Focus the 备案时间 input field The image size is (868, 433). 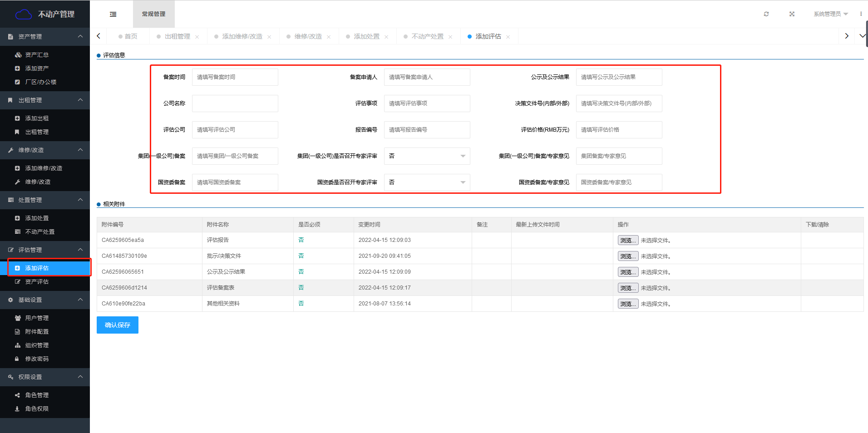235,77
